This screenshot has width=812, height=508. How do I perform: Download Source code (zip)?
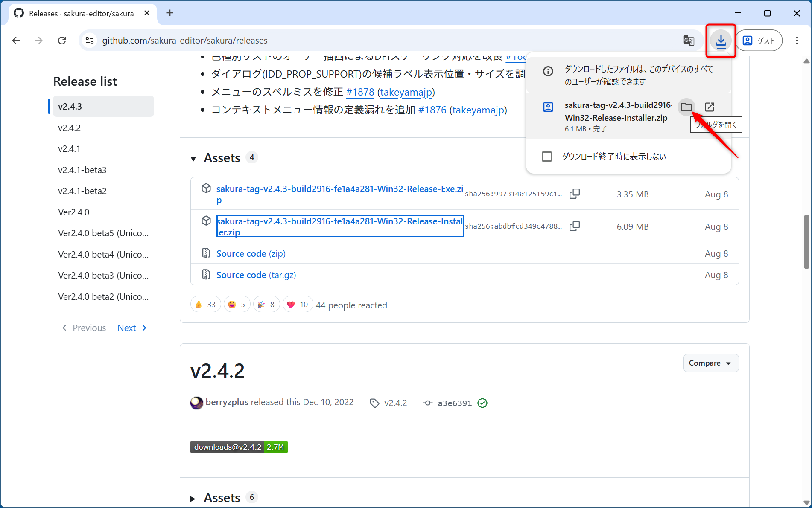[x=251, y=253]
